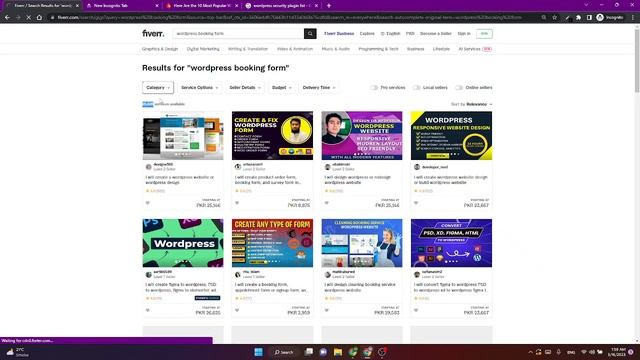This screenshot has width=640, height=360.
Task: Open the Graphics & Design category menu
Action: pos(160,49)
